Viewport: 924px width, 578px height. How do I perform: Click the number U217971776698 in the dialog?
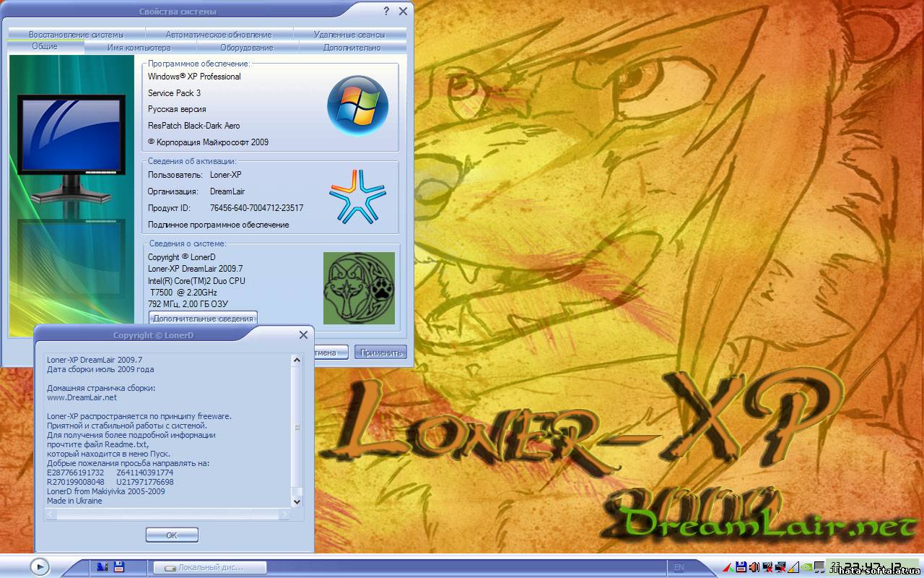[144, 482]
